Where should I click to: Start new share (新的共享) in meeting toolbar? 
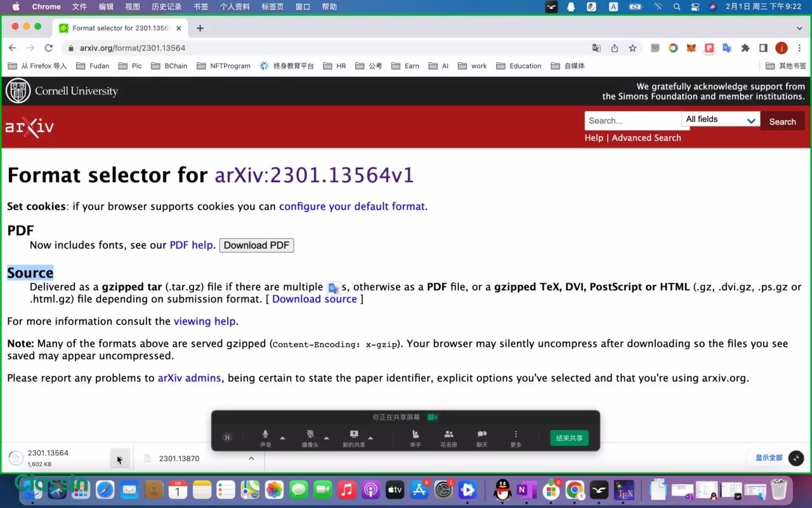[354, 437]
